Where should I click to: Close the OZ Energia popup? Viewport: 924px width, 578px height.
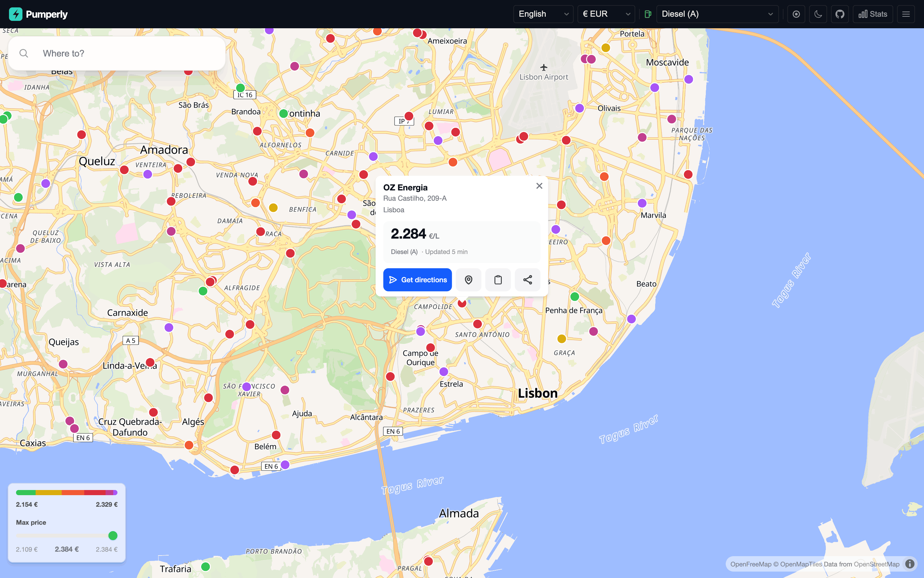coord(539,186)
